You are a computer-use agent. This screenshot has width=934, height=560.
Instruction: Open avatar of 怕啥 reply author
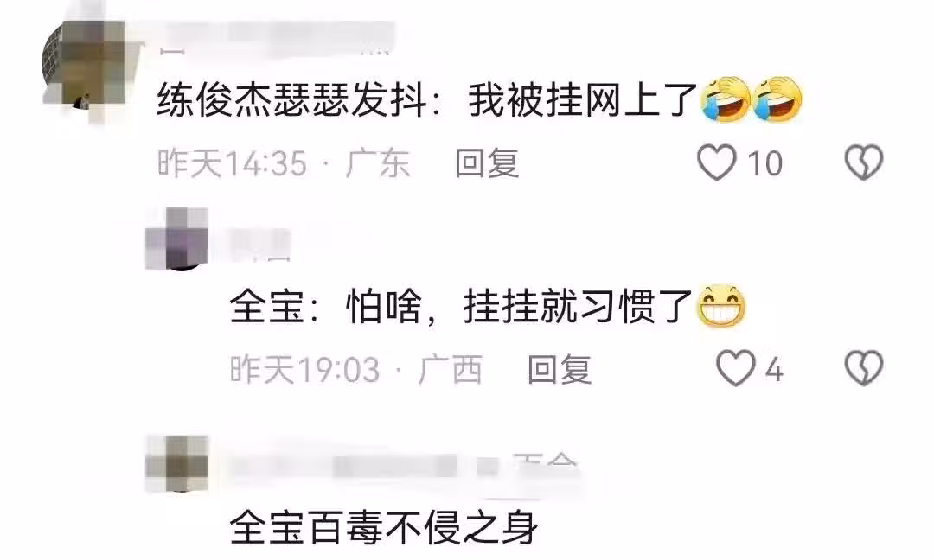(177, 239)
